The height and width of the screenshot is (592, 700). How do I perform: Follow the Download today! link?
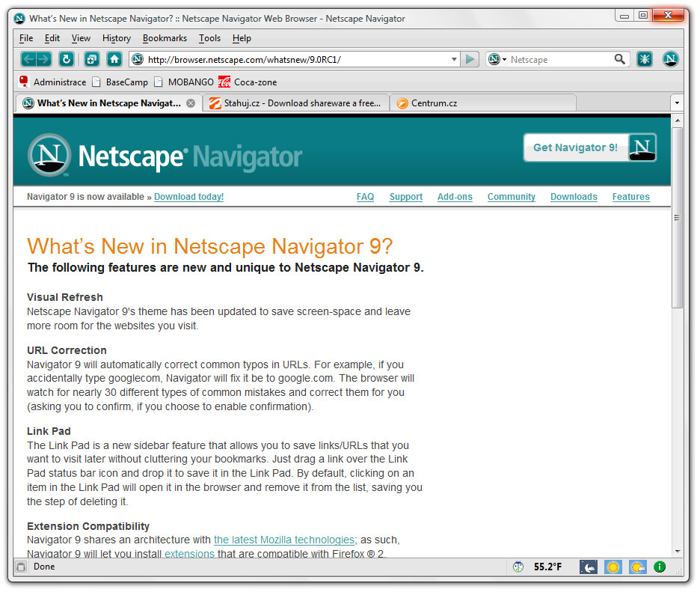point(189,197)
